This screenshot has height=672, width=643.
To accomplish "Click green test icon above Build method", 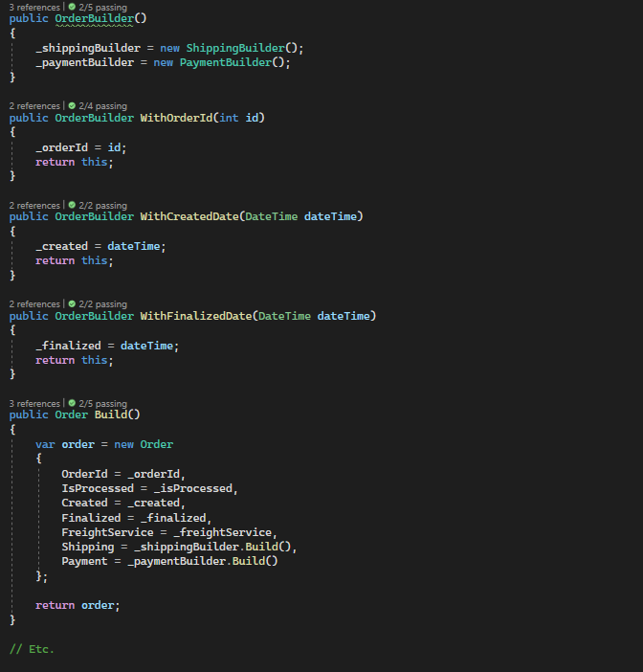I will tap(72, 403).
